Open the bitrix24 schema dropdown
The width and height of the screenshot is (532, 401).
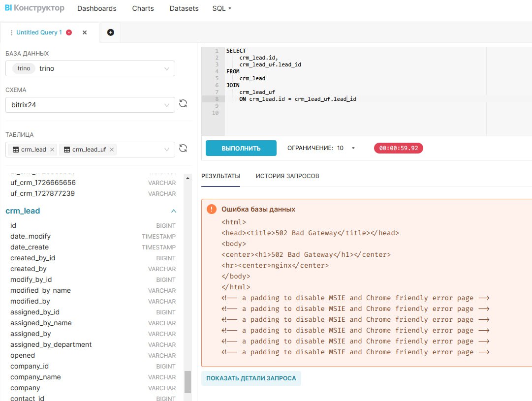[x=166, y=105]
